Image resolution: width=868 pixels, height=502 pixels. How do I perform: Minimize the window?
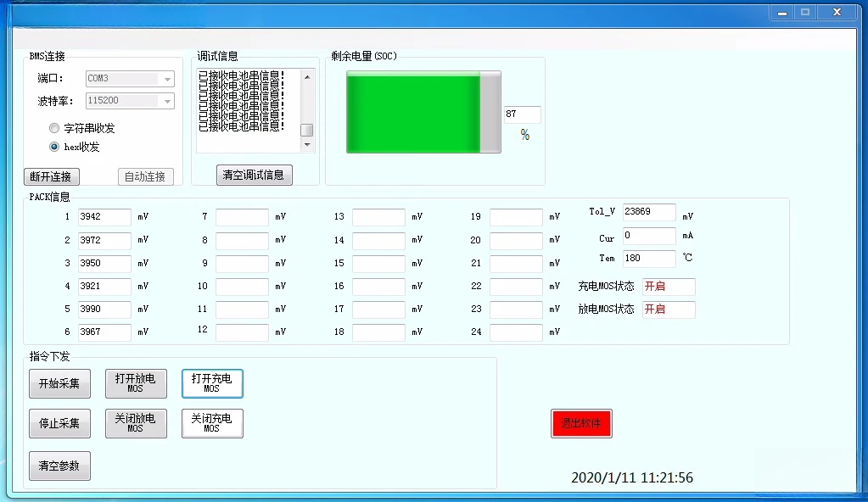coord(782,13)
